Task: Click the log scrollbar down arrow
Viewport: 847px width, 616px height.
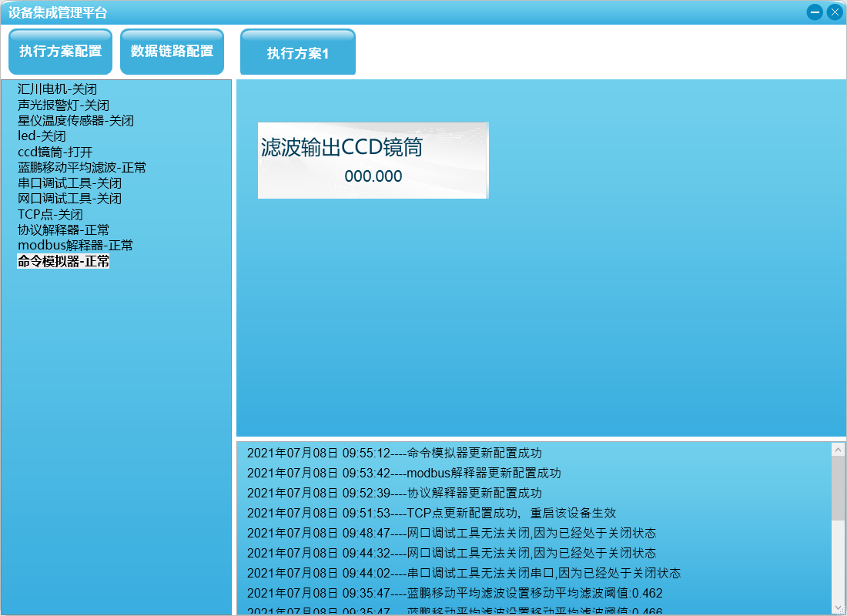Action: (x=838, y=608)
